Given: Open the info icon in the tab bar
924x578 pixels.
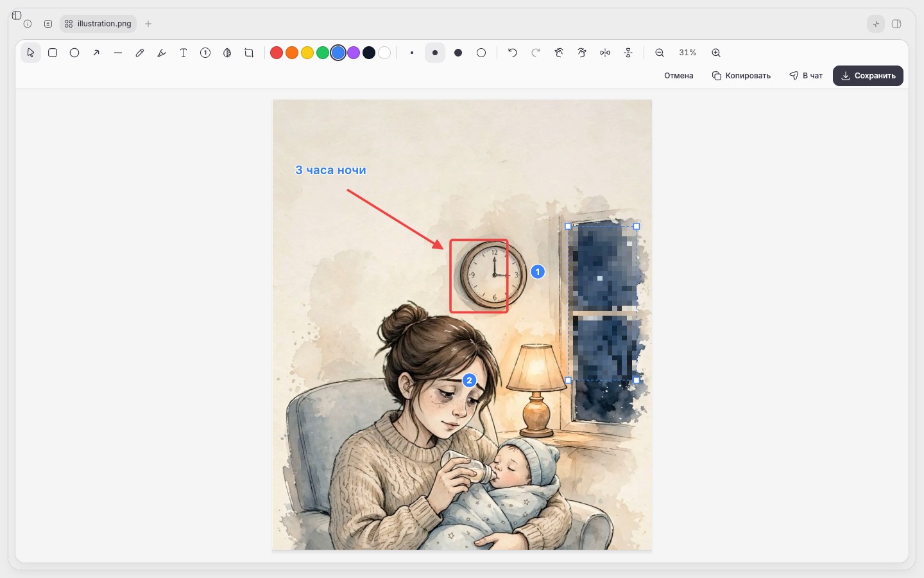Looking at the screenshot, I should [x=28, y=24].
